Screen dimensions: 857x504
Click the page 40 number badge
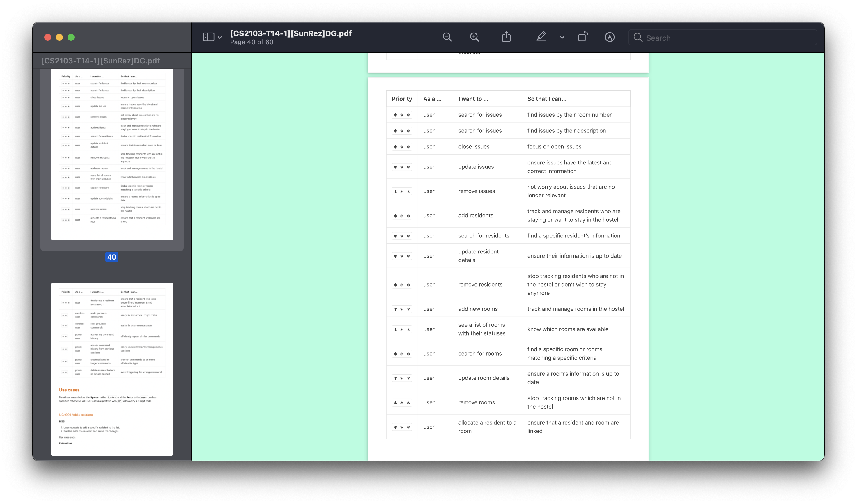[111, 257]
